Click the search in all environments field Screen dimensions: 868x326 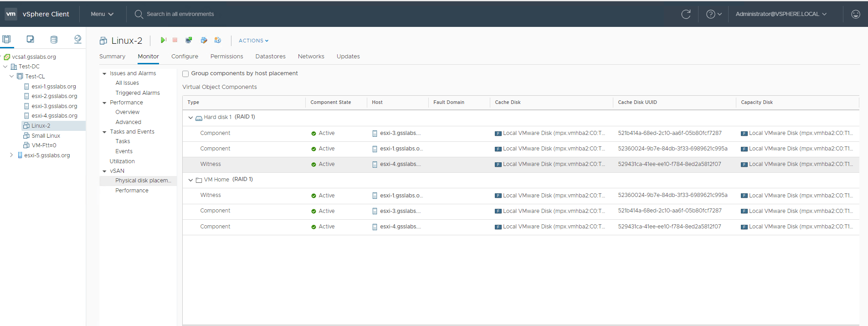(180, 14)
